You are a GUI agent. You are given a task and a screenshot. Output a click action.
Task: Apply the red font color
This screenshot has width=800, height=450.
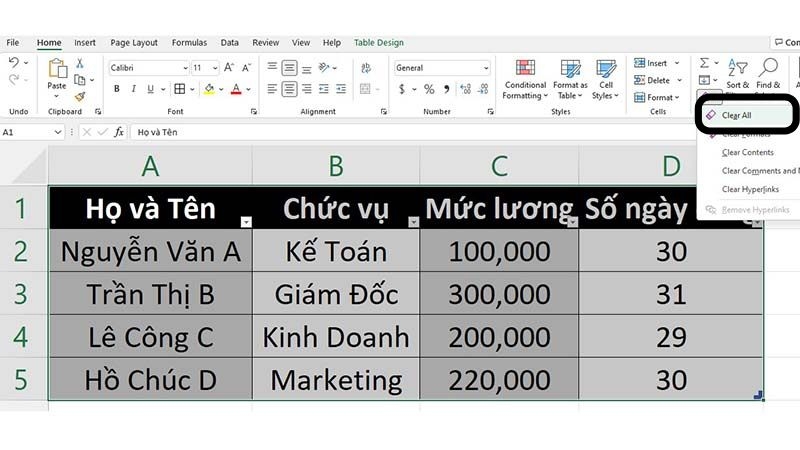point(236,89)
